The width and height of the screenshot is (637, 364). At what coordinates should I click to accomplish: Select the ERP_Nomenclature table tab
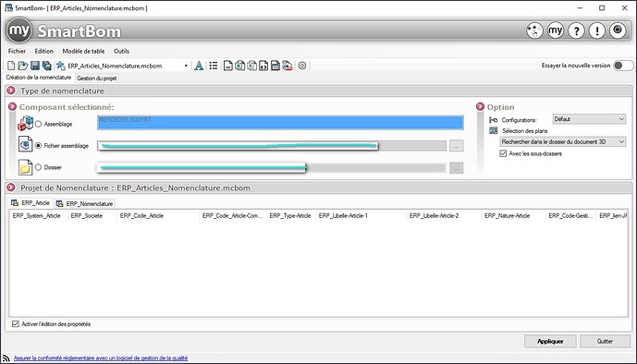84,203
